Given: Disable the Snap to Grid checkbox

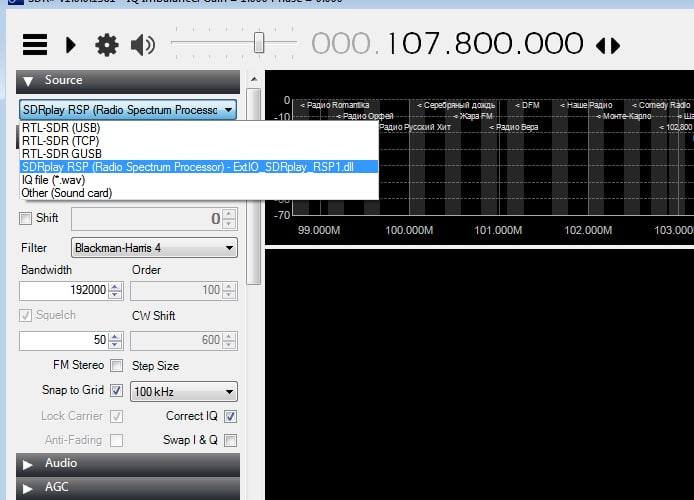Looking at the screenshot, I should [117, 391].
